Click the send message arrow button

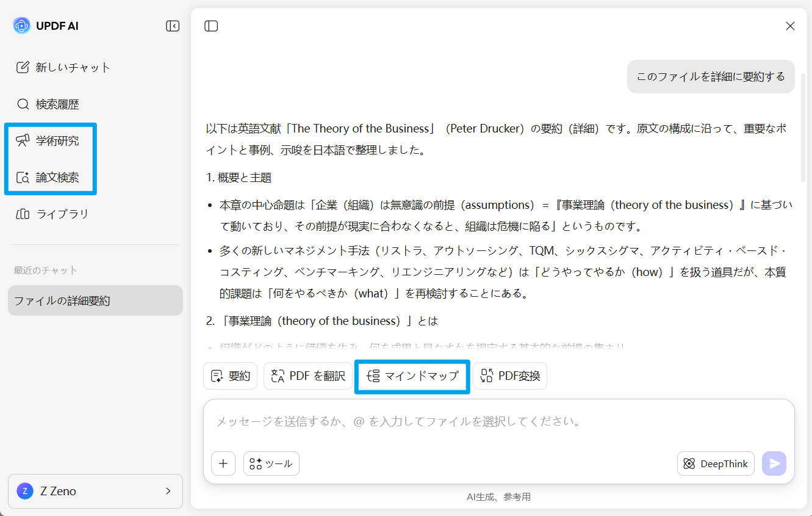(774, 463)
